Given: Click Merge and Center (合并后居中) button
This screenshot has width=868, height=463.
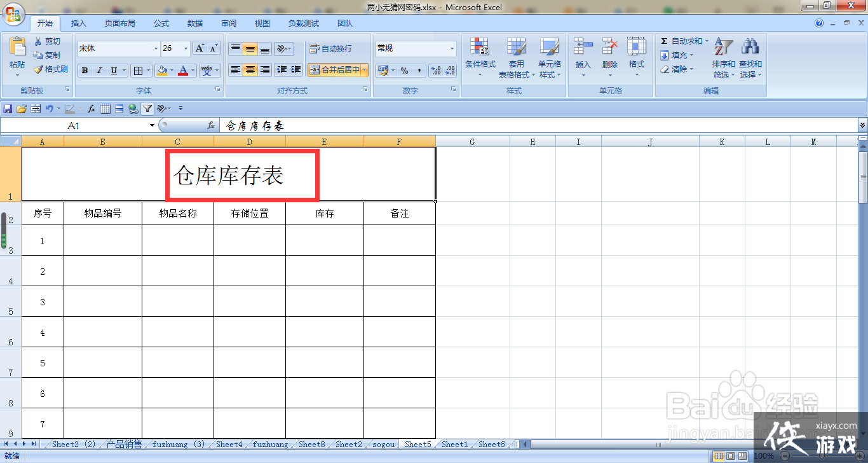Looking at the screenshot, I should (x=335, y=70).
